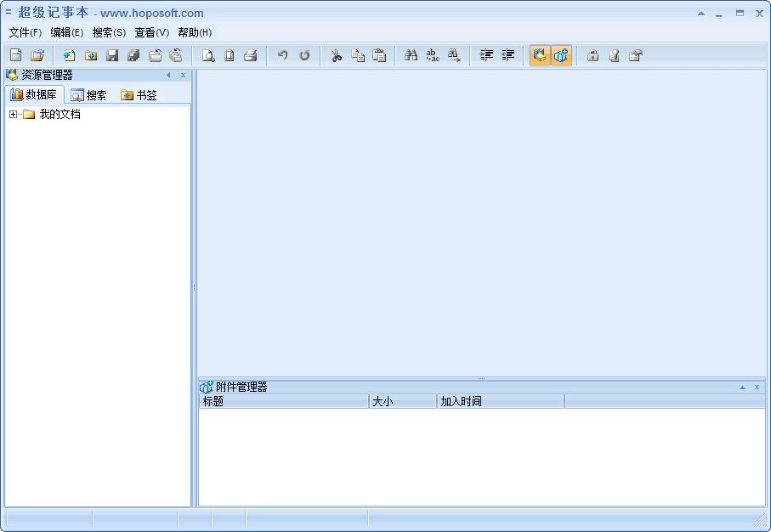Click the lock icon in toolbar
Image resolution: width=771 pixels, height=532 pixels.
(x=593, y=55)
